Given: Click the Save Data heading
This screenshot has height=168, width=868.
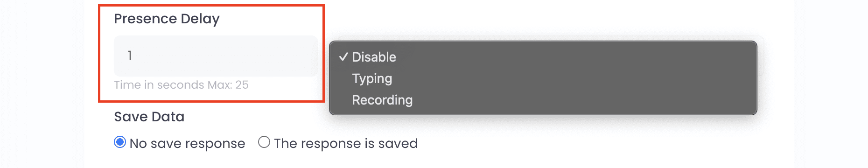Looking at the screenshot, I should [149, 117].
